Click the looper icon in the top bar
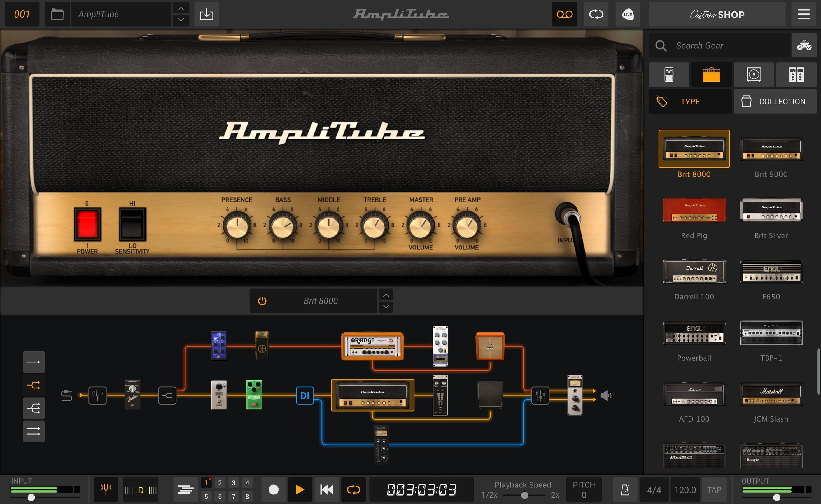 pyautogui.click(x=596, y=14)
